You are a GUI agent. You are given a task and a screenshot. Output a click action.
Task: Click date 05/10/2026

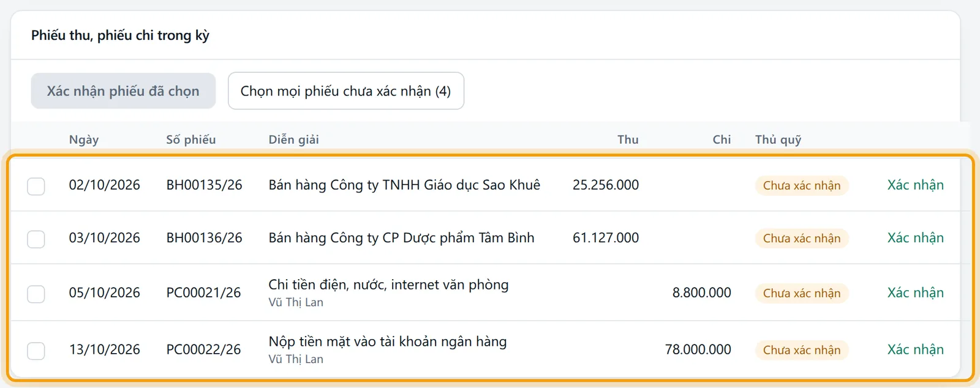(105, 293)
